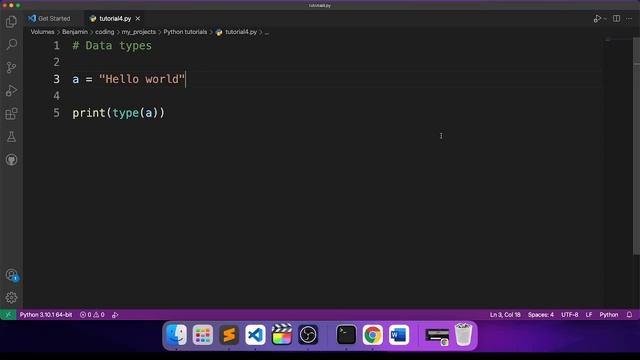Image resolution: width=640 pixels, height=360 pixels.
Task: Click the '# Data types' comment line
Action: (x=112, y=45)
